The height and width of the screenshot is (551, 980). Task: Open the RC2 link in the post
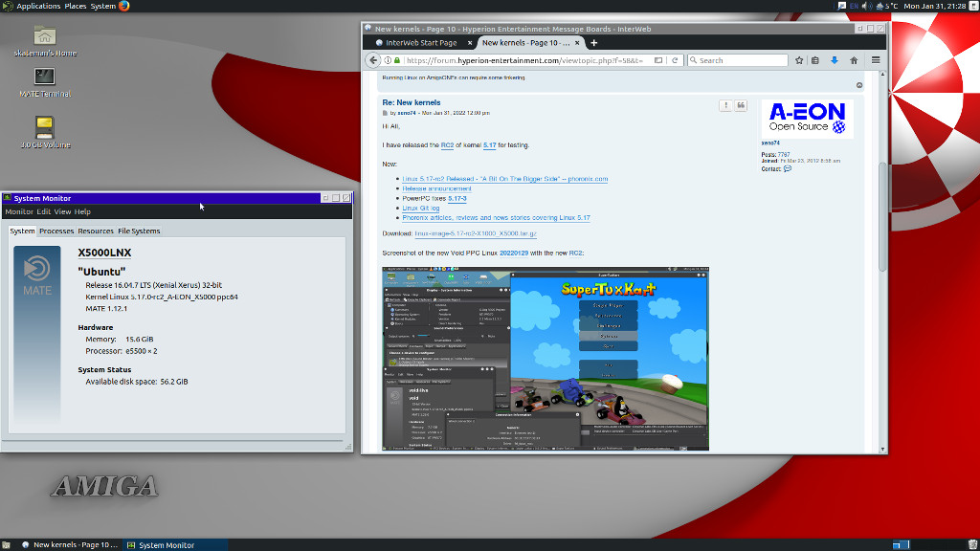coord(448,145)
